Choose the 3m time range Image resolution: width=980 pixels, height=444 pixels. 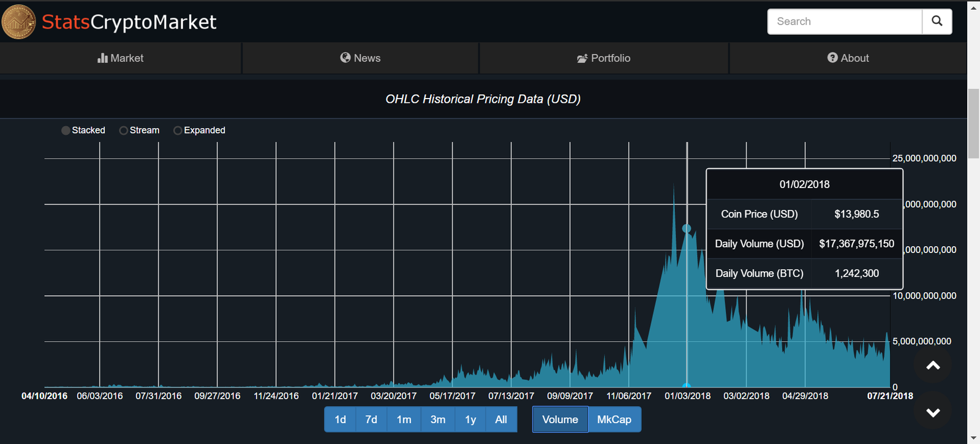coord(437,420)
